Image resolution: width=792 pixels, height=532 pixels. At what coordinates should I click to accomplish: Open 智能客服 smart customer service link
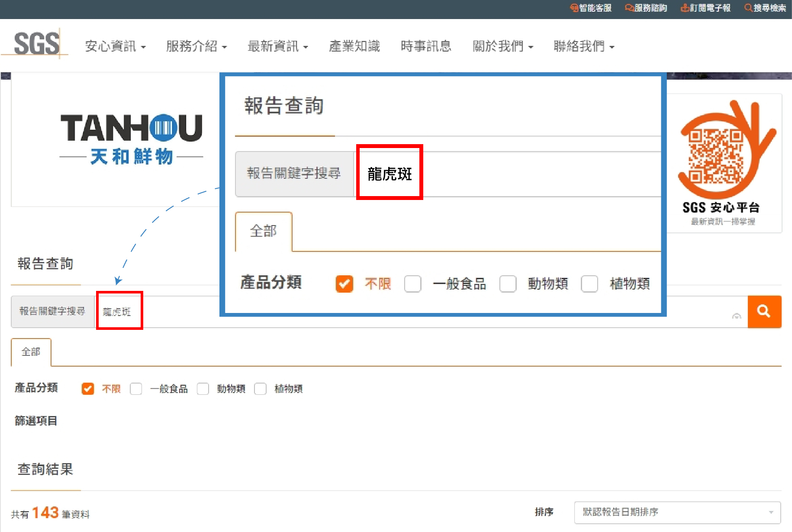591,8
